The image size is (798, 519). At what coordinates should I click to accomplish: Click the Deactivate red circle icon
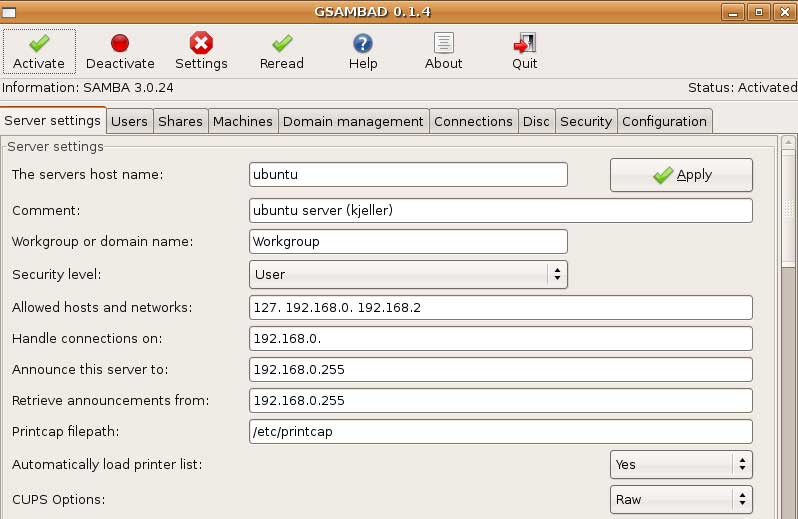click(120, 43)
